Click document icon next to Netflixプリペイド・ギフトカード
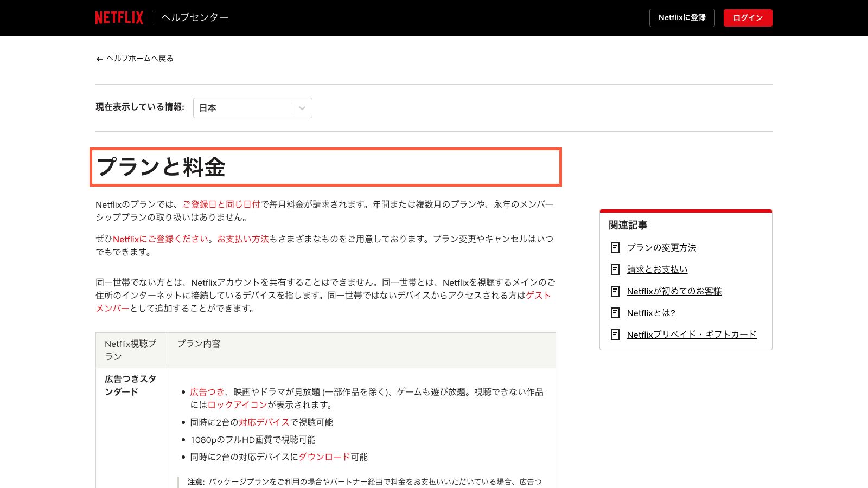The image size is (868, 488). click(615, 335)
